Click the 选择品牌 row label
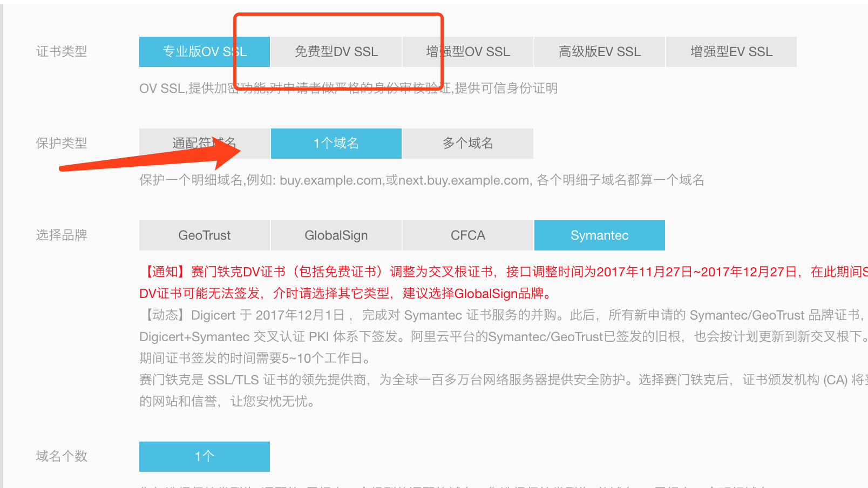This screenshot has height=488, width=868. [62, 235]
